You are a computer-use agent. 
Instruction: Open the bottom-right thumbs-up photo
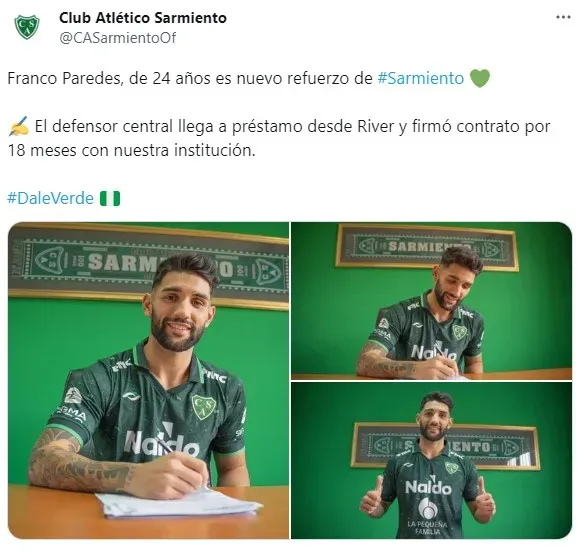(x=431, y=460)
